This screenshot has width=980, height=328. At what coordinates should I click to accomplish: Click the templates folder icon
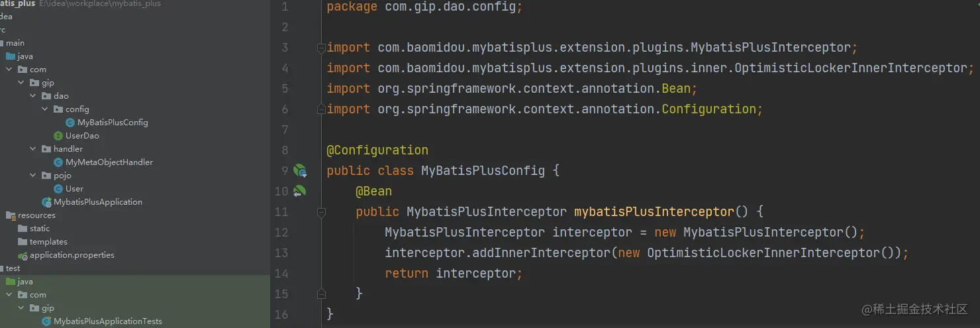coord(23,242)
